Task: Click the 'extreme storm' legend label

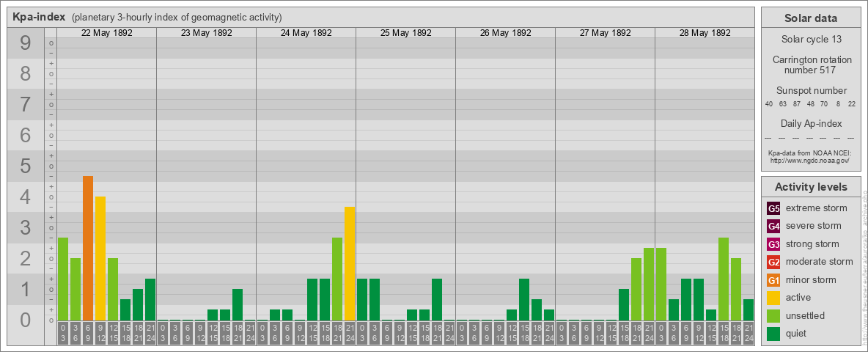Action: pos(817,208)
